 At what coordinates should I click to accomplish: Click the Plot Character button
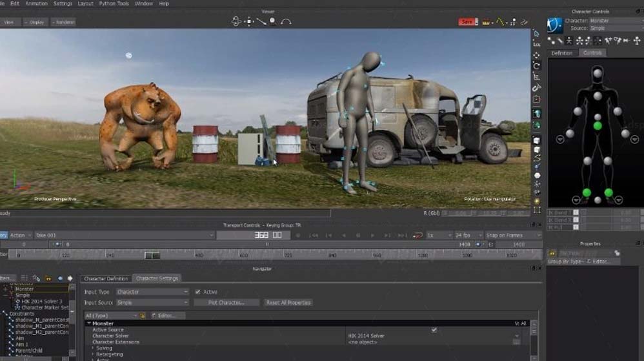pos(225,302)
